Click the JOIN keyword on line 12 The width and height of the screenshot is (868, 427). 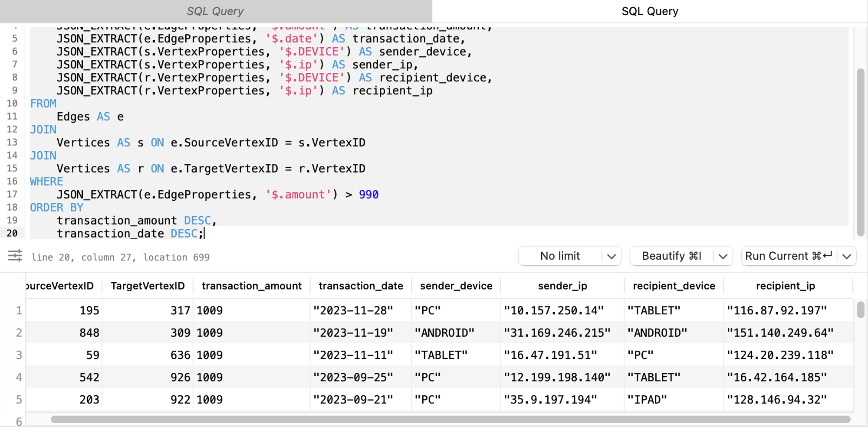[43, 130]
